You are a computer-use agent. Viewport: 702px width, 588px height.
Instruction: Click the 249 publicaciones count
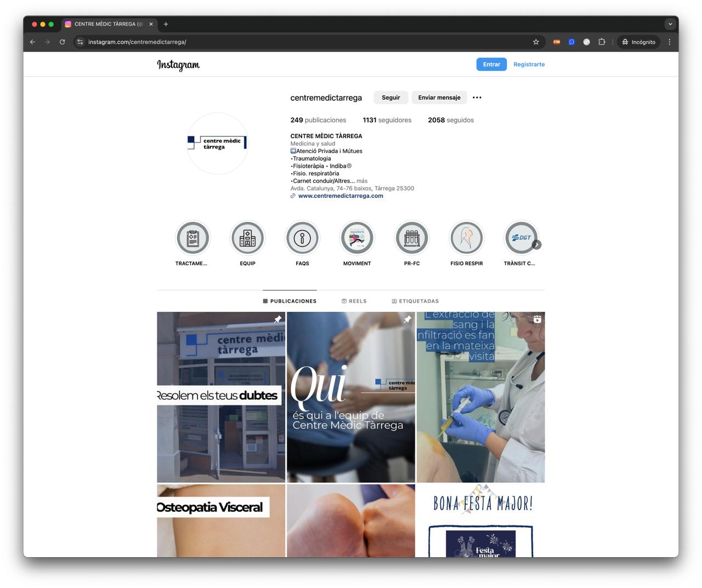pyautogui.click(x=318, y=120)
